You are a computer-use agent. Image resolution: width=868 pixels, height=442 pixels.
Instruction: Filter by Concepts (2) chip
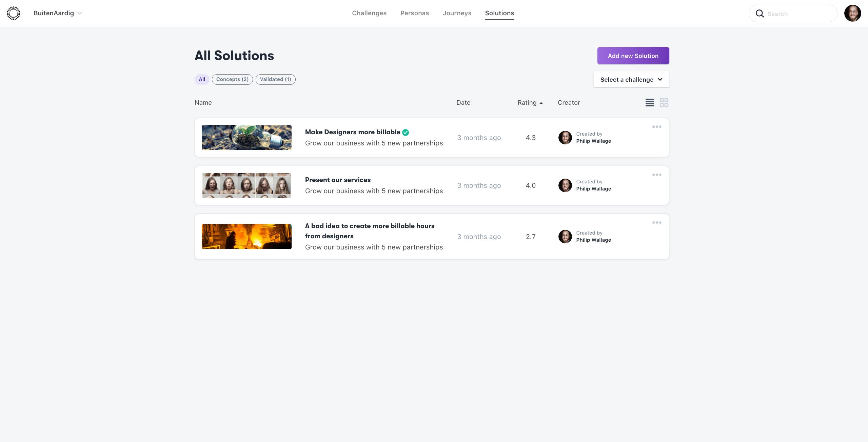click(232, 79)
